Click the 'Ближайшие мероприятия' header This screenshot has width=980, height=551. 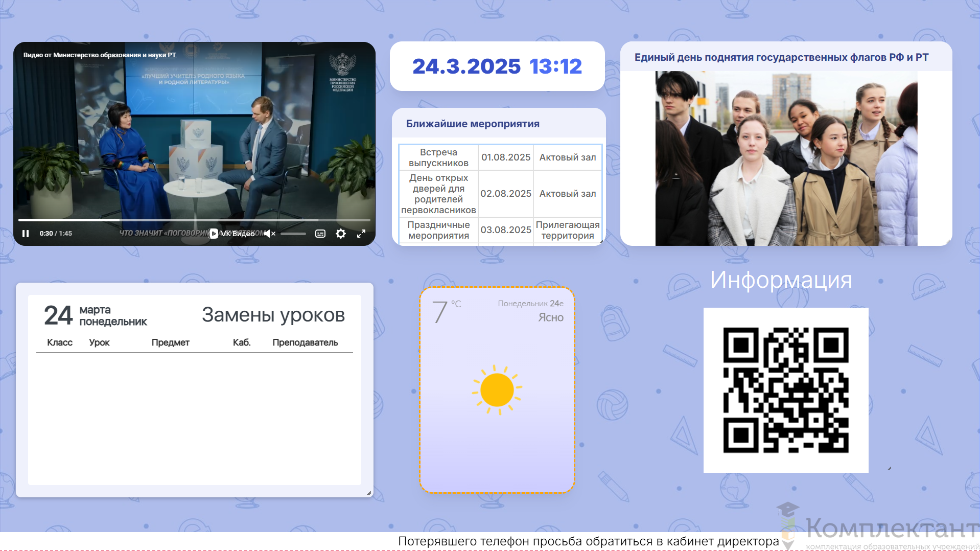[473, 124]
